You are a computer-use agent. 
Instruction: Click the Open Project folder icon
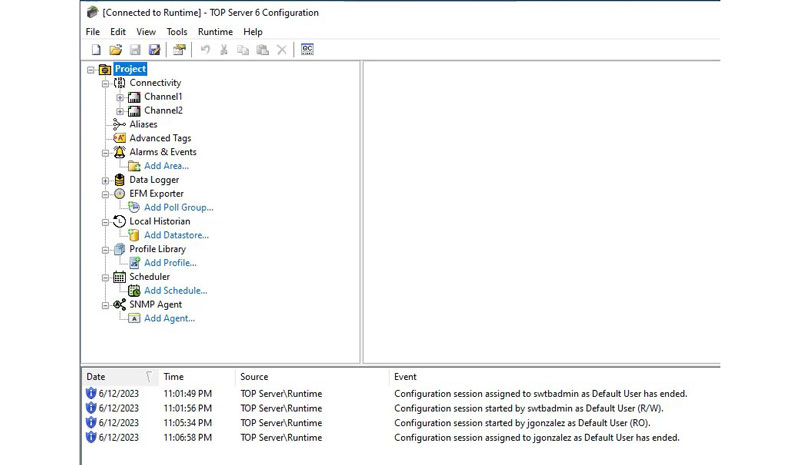[115, 50]
